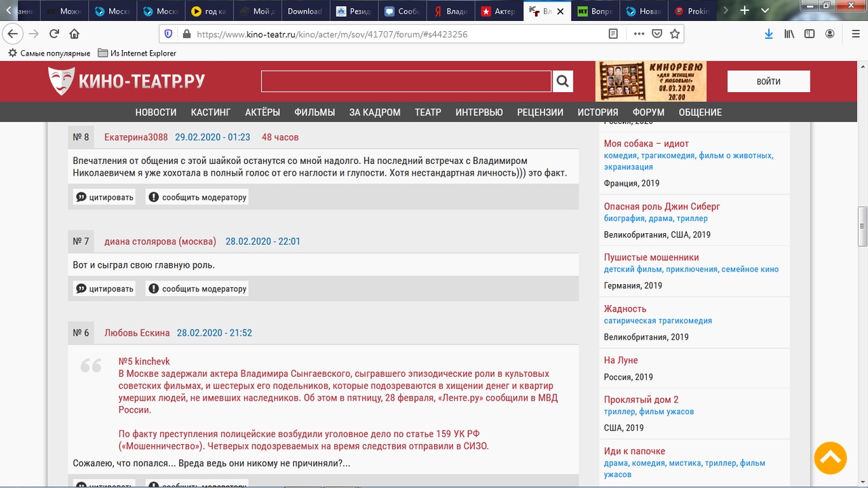Screen dimensions: 868x488
Task: Switch to the год ка tab
Action: pyautogui.click(x=208, y=12)
